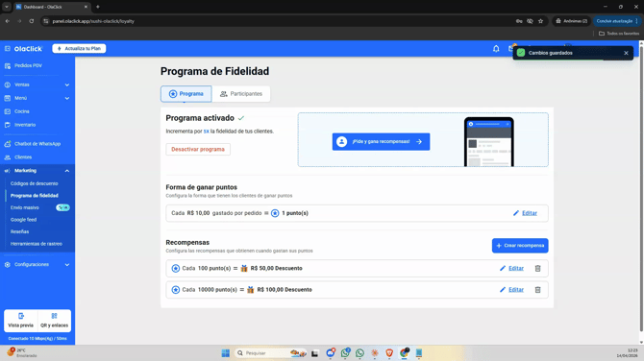Click the browser reload icon
This screenshot has height=361, width=644.
click(x=31, y=21)
